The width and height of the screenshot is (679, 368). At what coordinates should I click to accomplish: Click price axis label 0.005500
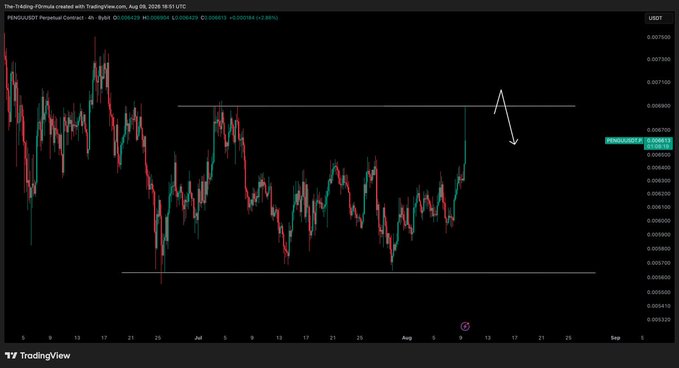658,292
